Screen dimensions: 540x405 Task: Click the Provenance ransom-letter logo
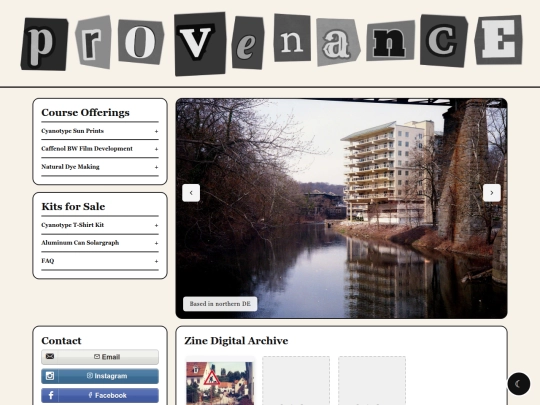[272, 43]
